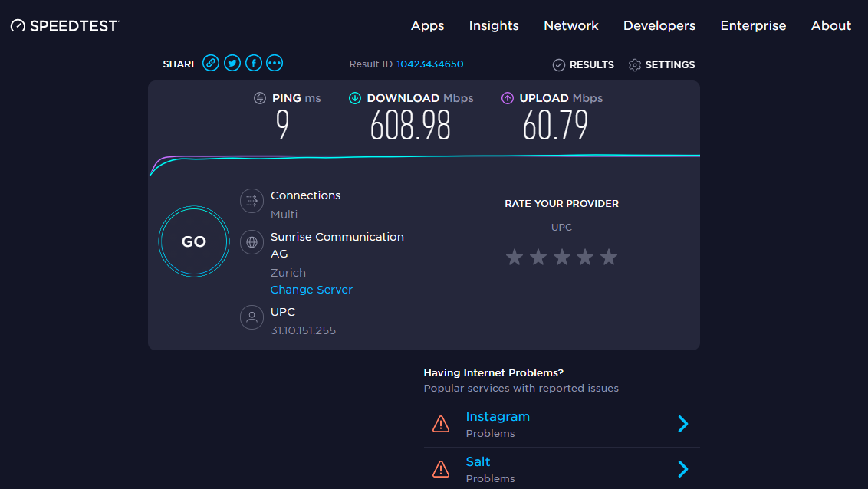This screenshot has height=489, width=868.
Task: Open the Insights menu
Action: click(x=494, y=25)
